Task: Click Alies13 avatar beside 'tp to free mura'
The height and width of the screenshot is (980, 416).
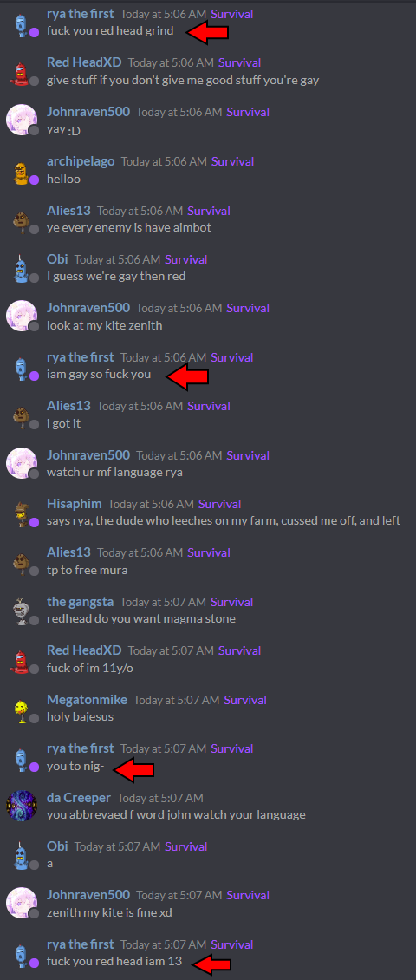Action: [22, 563]
